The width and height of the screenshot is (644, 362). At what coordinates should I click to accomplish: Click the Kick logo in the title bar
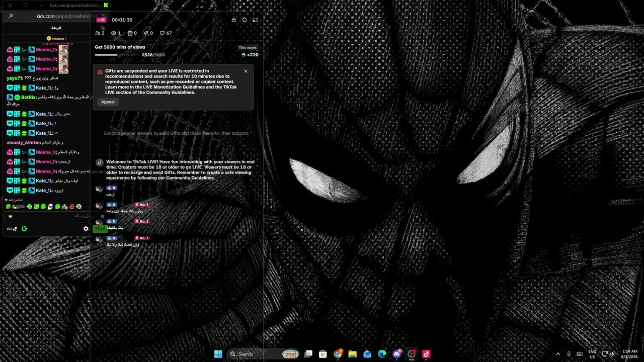pos(106,5)
